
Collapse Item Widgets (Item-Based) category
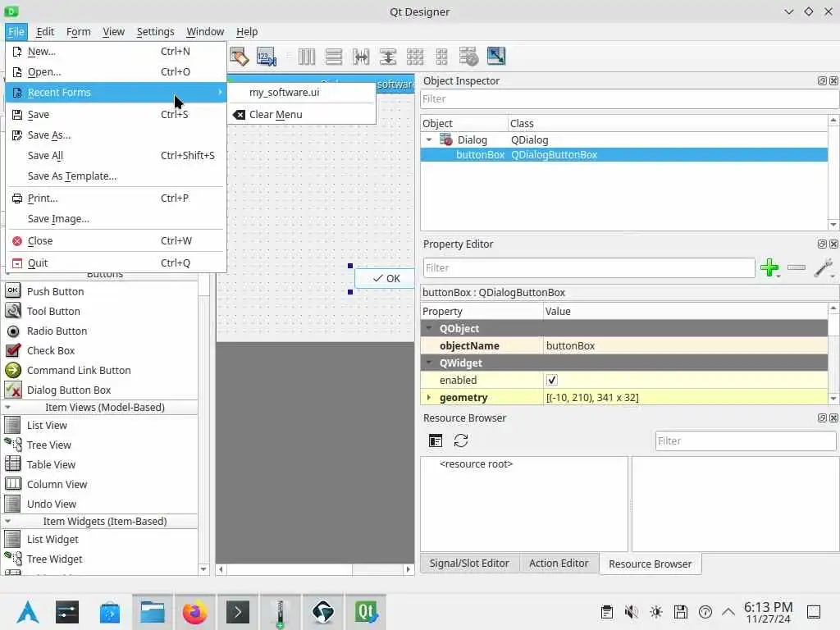pos(8,521)
